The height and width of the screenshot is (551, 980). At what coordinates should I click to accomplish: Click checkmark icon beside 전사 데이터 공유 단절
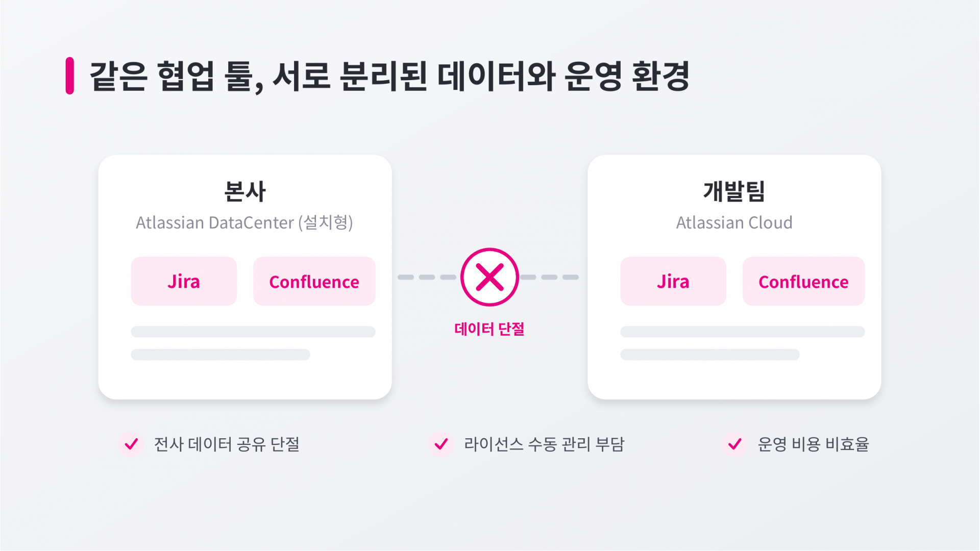coord(131,444)
